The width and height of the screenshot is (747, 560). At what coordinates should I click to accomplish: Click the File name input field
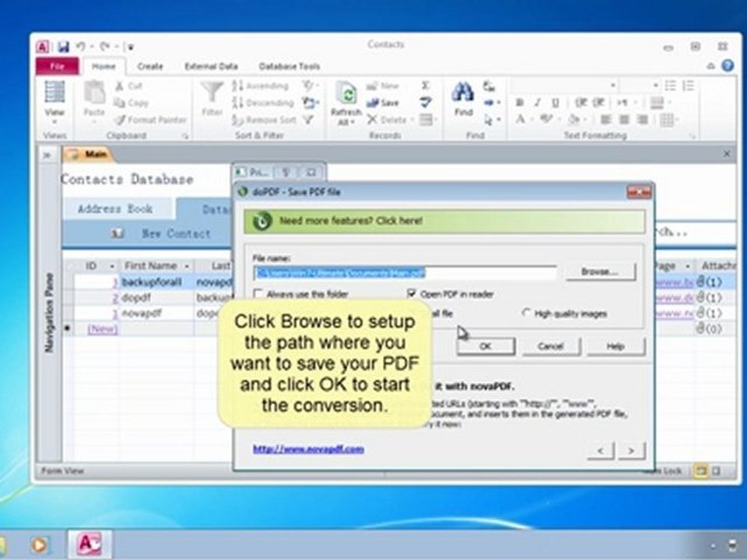coord(405,273)
